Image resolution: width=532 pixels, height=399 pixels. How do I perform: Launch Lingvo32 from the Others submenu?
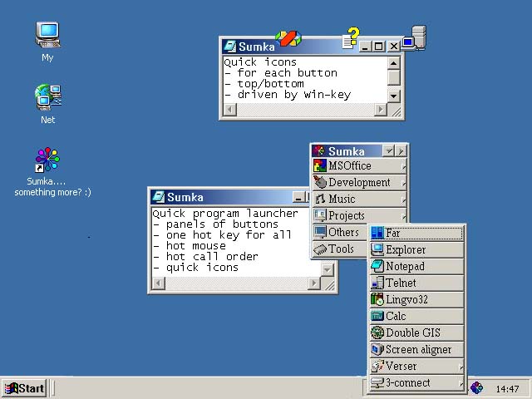click(417, 299)
